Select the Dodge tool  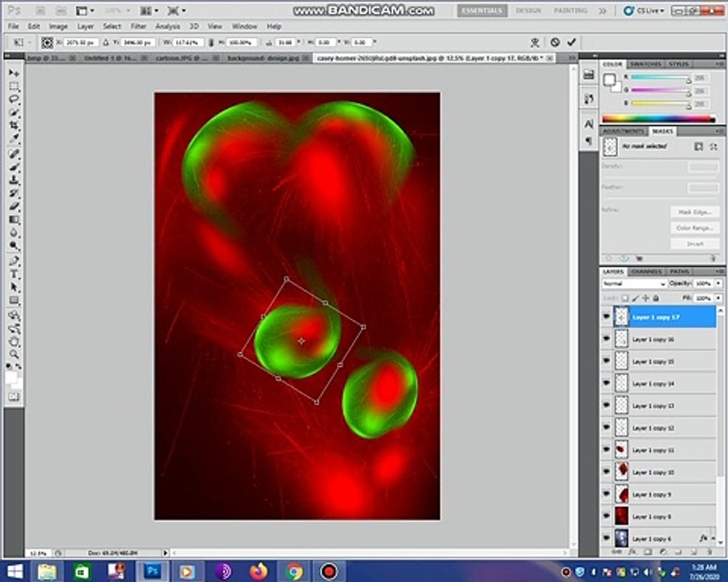pyautogui.click(x=14, y=246)
